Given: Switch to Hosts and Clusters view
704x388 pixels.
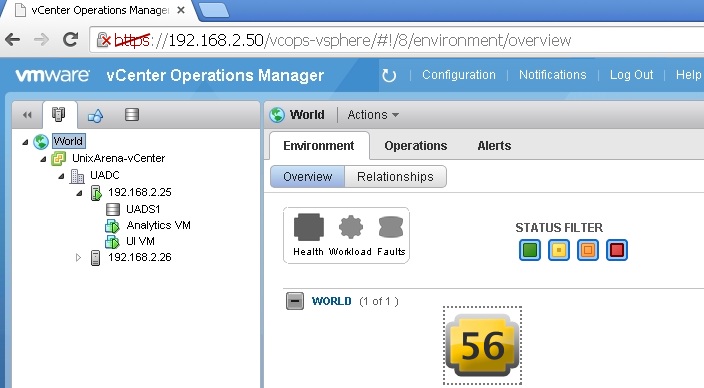Looking at the screenshot, I should (59, 115).
